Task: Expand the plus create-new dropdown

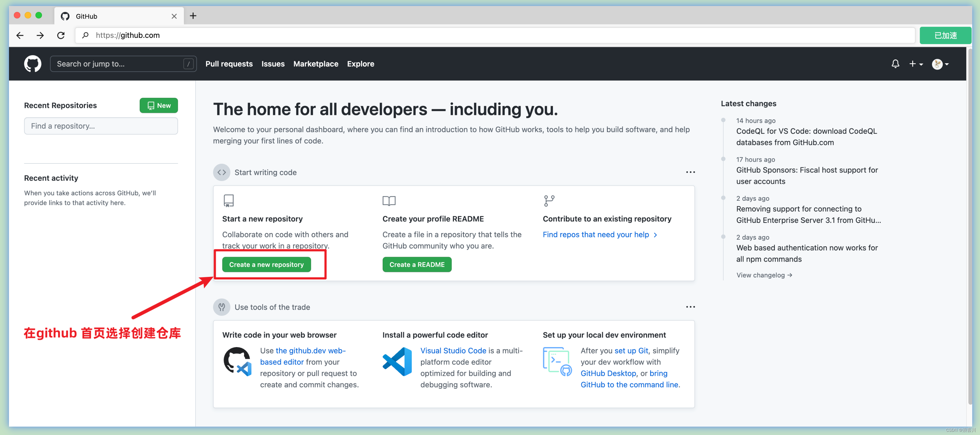Action: click(x=916, y=64)
